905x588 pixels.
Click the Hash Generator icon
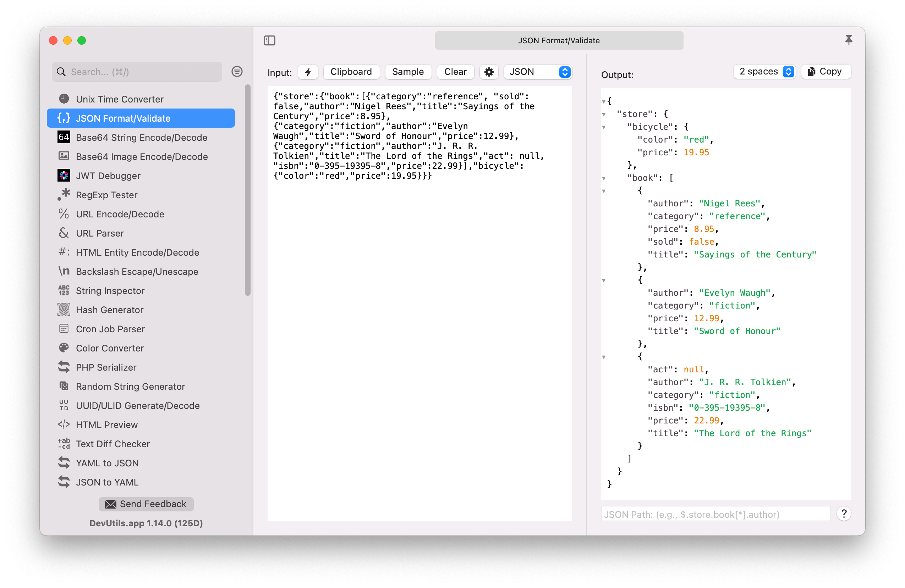[x=63, y=310]
